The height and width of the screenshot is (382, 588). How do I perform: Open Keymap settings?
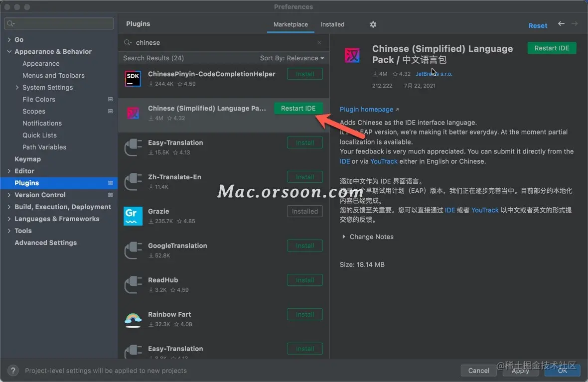(x=27, y=159)
